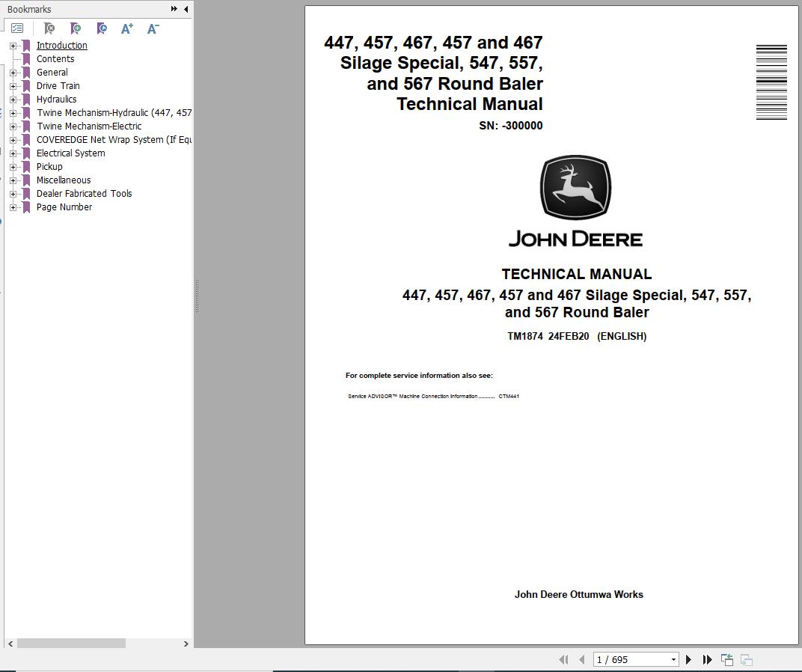802x672 pixels.
Task: Expand the Twine Mechanism-Hydraulic node
Action: click(13, 113)
